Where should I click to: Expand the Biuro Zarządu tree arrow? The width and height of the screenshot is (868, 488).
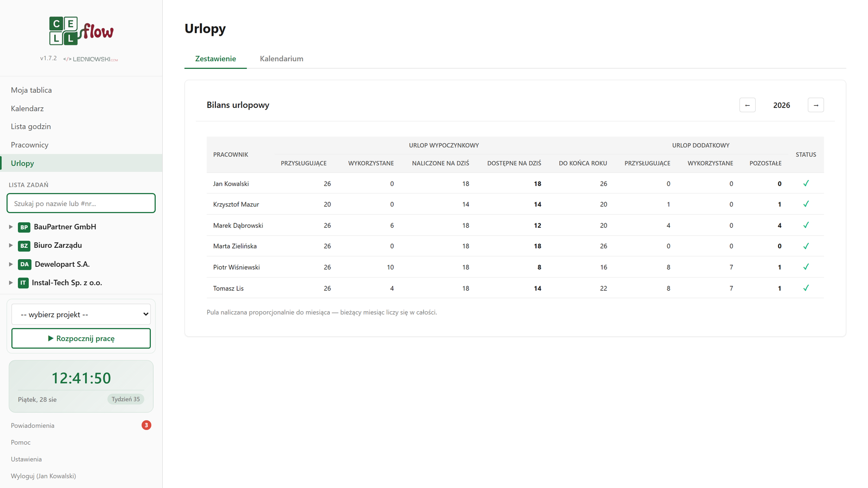point(11,246)
